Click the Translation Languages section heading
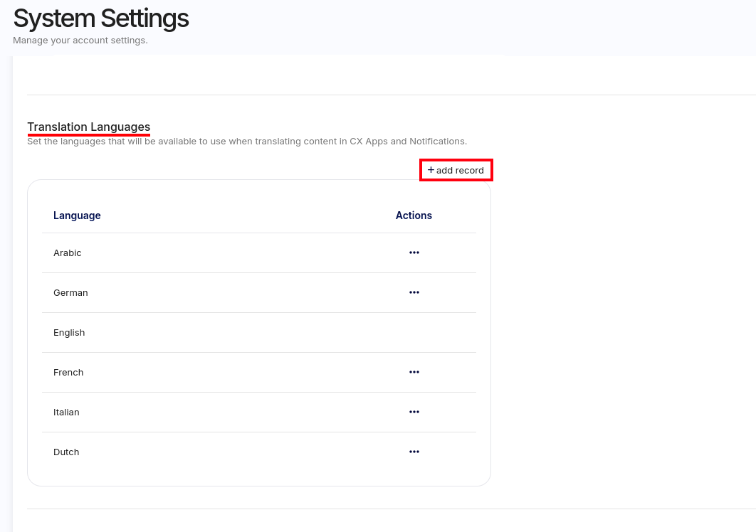Screen dimensions: 756x532 [89, 127]
